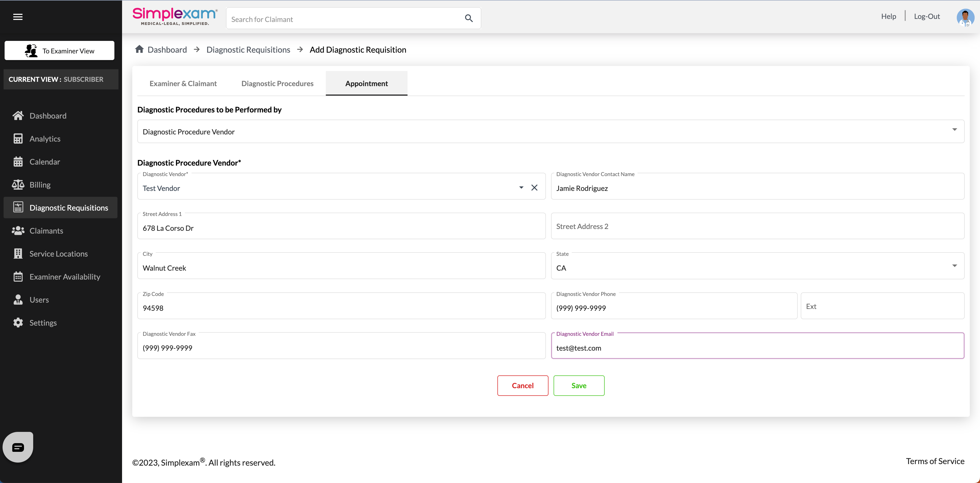Click the hamburger menu icon
The width and height of the screenshot is (980, 483).
click(18, 17)
